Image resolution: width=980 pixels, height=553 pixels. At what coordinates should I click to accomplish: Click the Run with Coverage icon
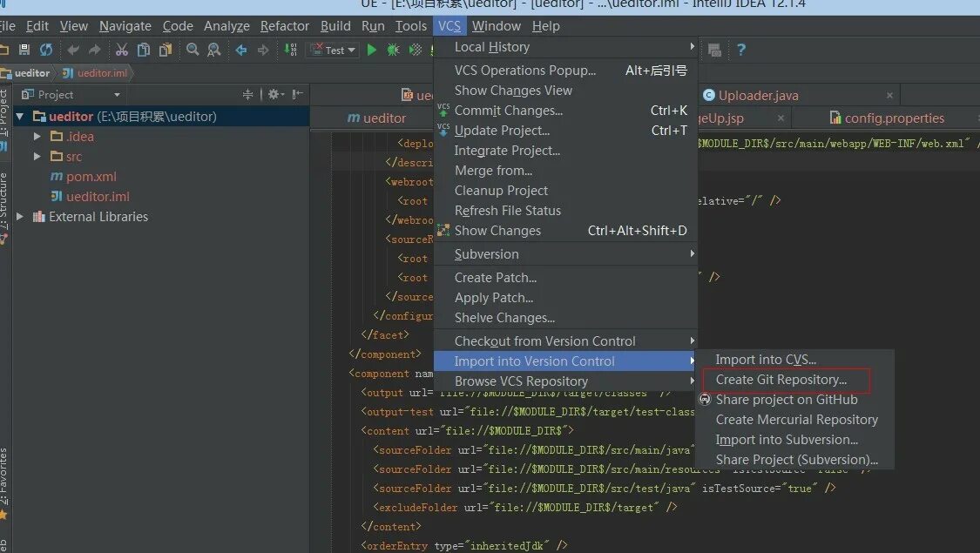point(415,50)
